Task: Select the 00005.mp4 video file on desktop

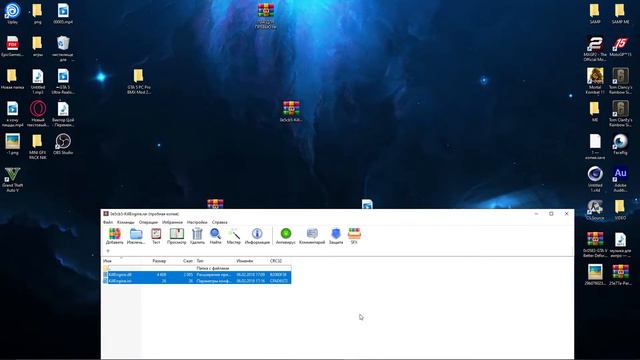Action: coord(63,13)
